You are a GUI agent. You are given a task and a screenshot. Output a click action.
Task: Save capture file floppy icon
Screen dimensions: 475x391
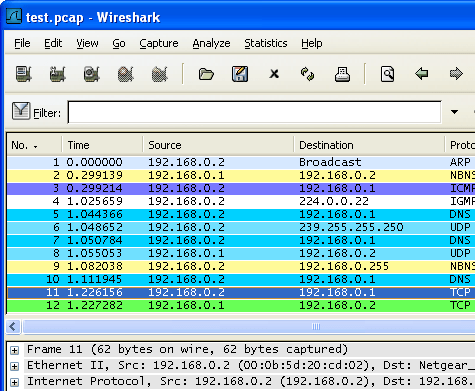240,74
